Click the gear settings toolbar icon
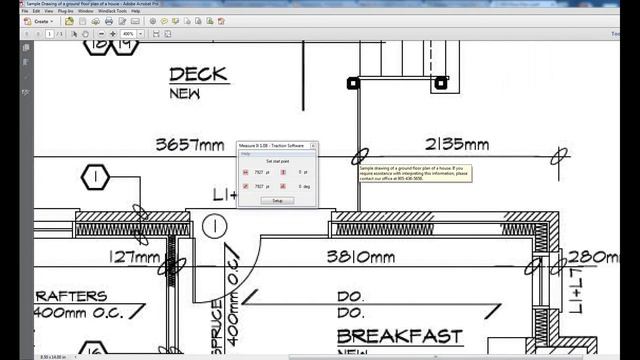640x360 pixels. tap(153, 21)
